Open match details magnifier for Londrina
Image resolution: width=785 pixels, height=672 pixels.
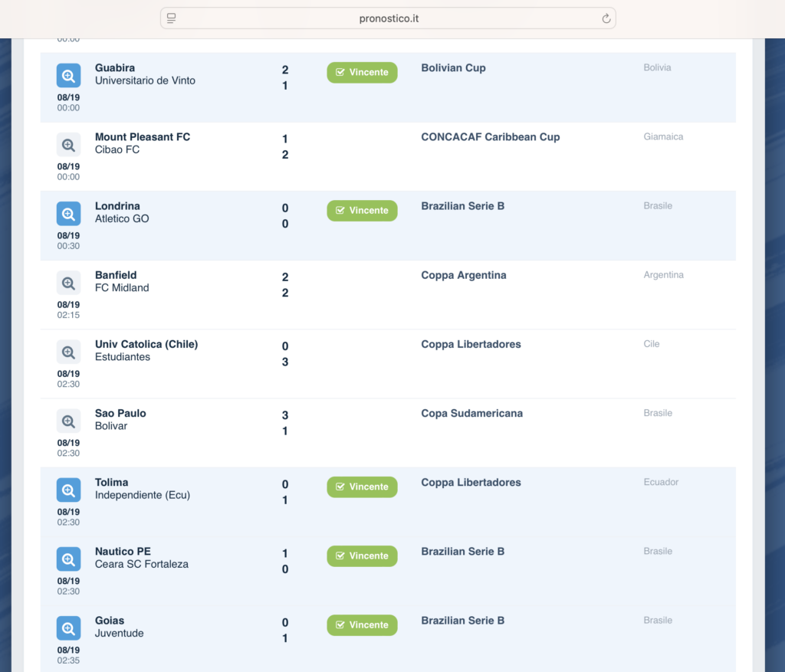68,214
